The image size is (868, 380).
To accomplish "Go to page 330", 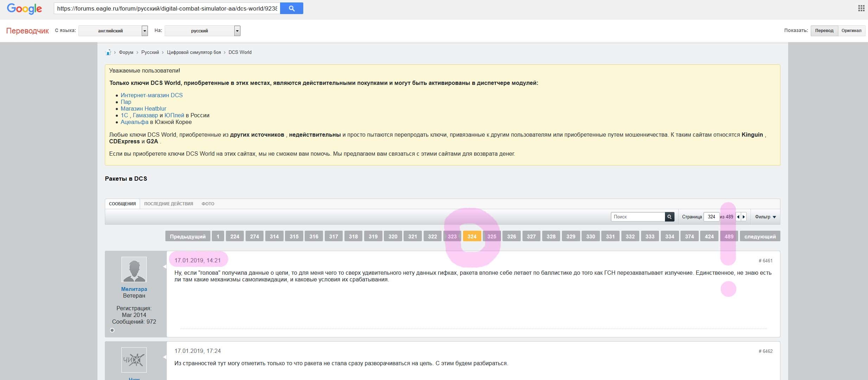I will point(590,236).
